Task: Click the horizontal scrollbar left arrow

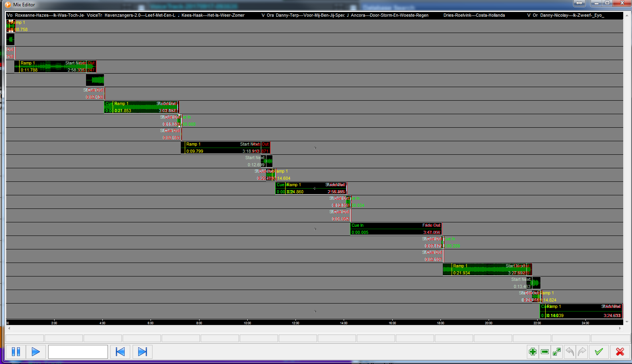Action: (9, 329)
